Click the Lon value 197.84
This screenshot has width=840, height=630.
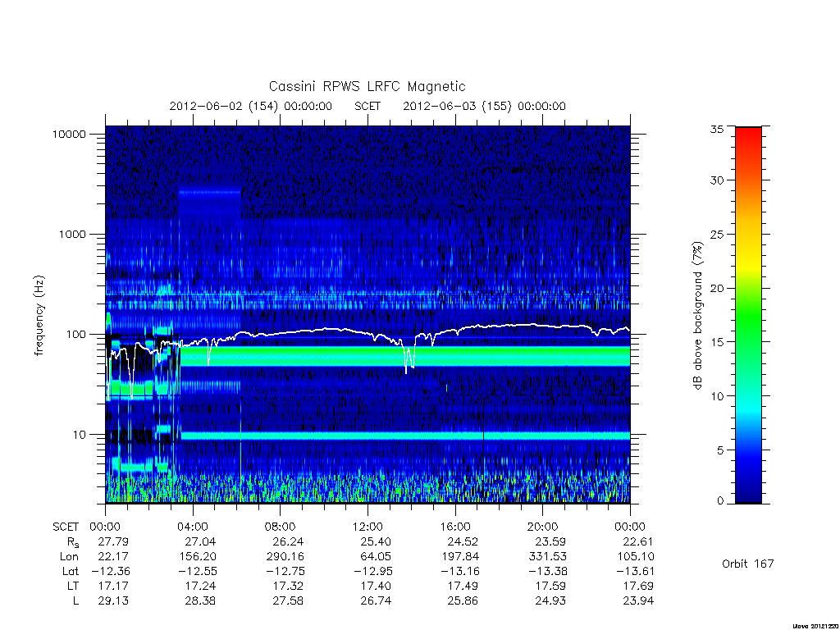click(x=459, y=557)
